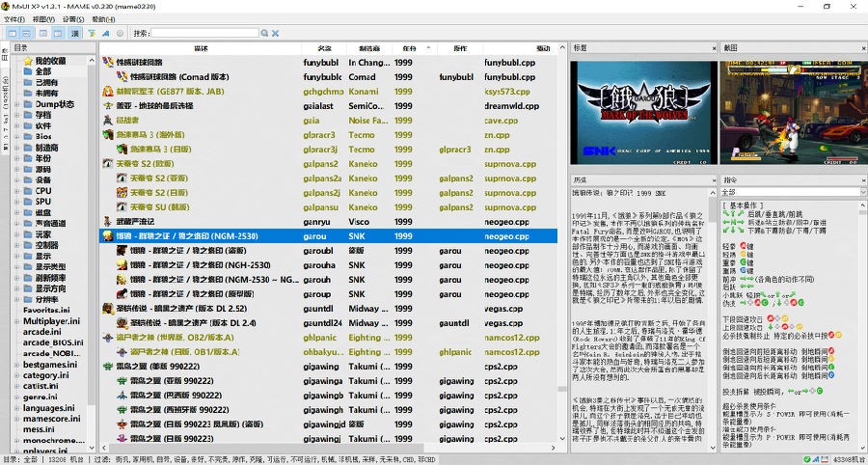Toggle the first layout view icon in toolbar
This screenshot has width=868, height=465.
(13, 33)
